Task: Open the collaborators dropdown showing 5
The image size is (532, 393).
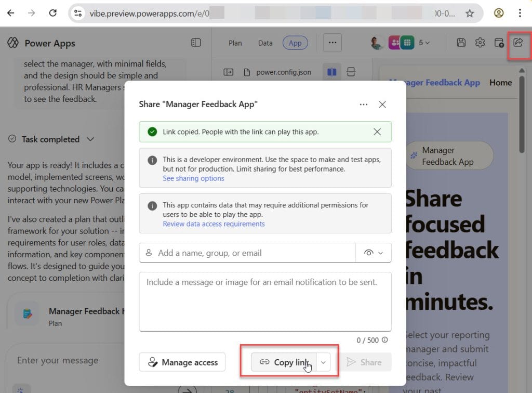Action: point(423,43)
